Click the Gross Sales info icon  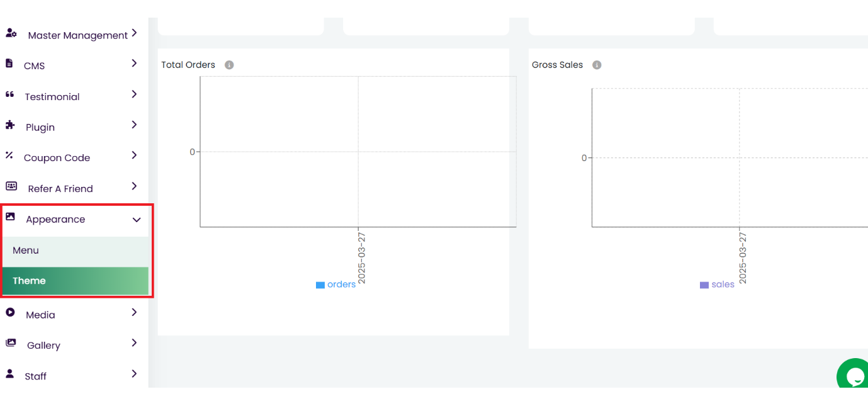point(597,65)
